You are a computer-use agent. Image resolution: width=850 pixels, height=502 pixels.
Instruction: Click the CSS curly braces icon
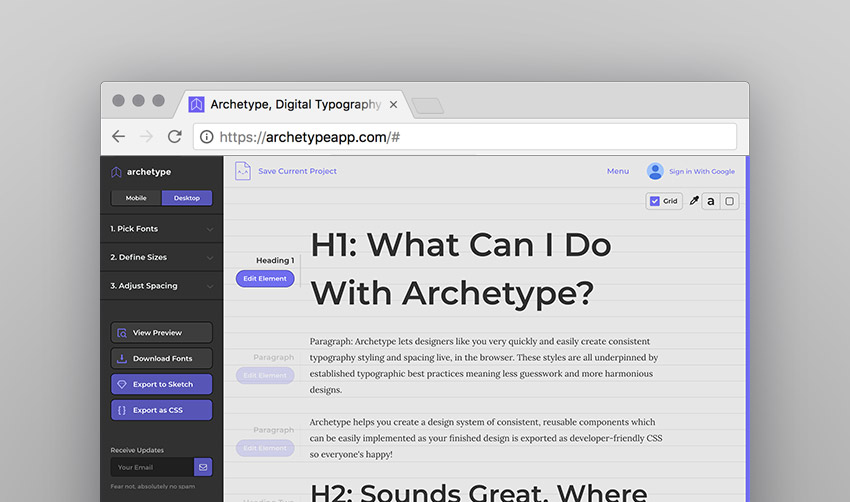[x=122, y=410]
